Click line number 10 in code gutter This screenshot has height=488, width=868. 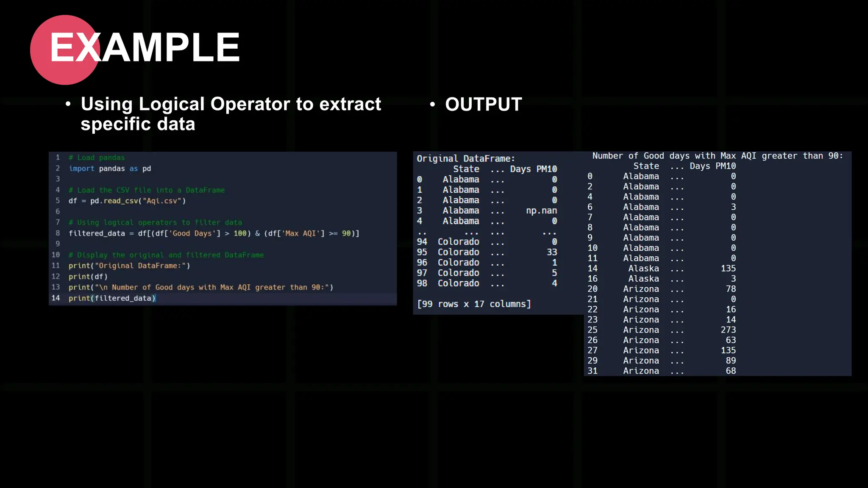pos(56,255)
